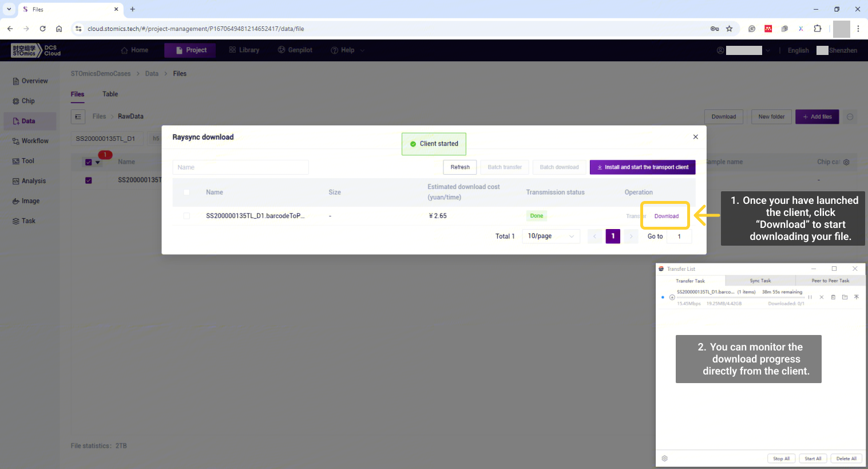Viewport: 868px width, 469px height.
Task: Tick the checkbox for the SS200000135TL_D1.barcodeToP file
Action: (x=187, y=216)
